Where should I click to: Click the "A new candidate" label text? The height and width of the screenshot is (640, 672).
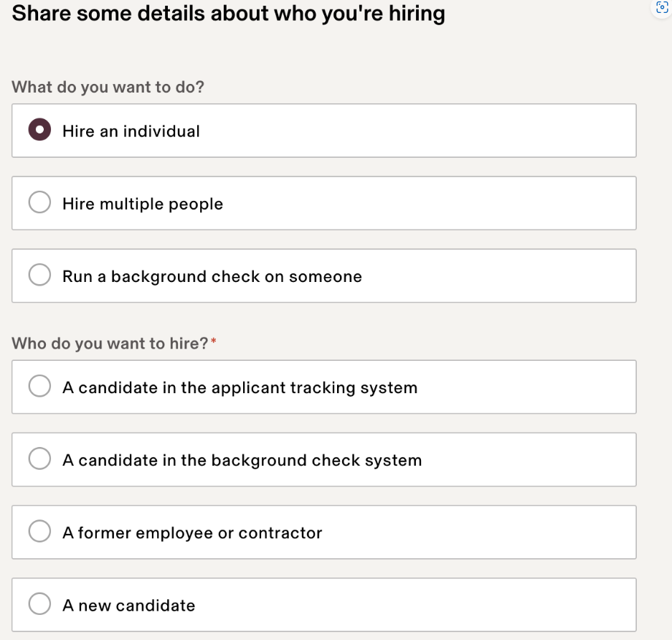(128, 605)
